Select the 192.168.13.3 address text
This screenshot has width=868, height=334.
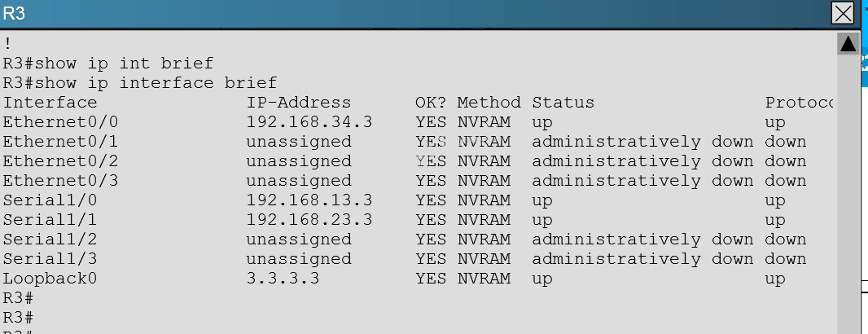click(x=309, y=200)
